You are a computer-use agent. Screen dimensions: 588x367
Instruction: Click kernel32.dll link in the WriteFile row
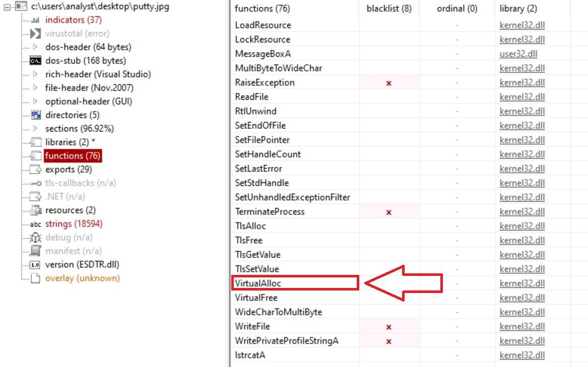click(522, 327)
